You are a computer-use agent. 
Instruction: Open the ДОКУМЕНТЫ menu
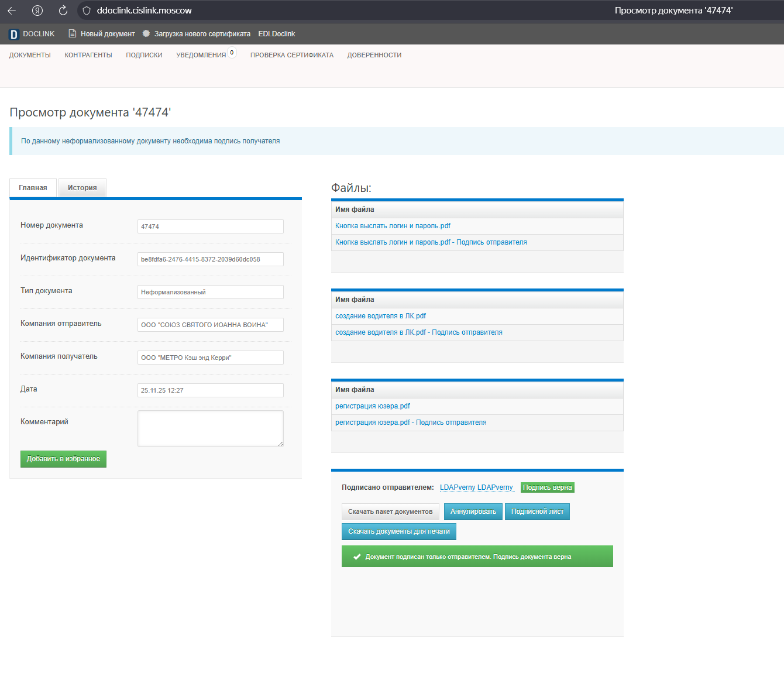(30, 55)
